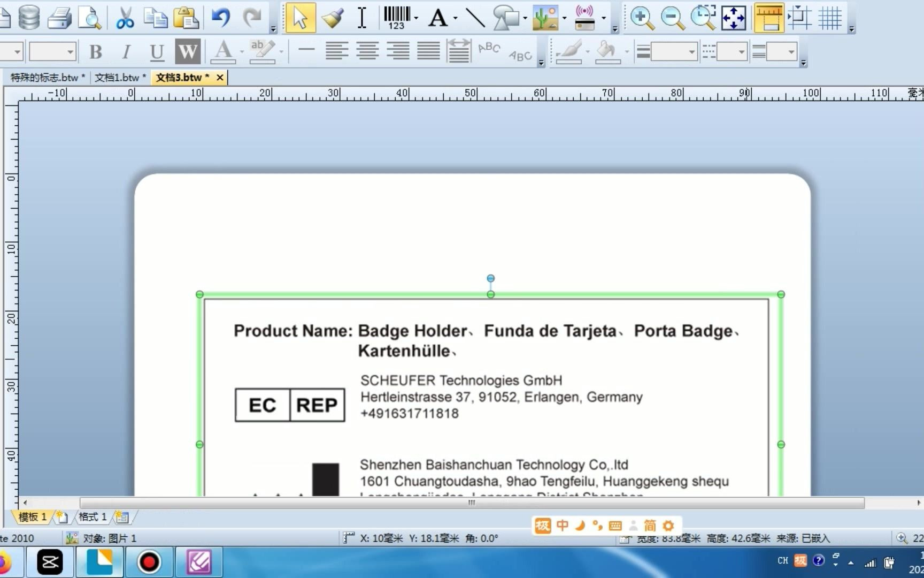The image size is (924, 578).
Task: Click the text highlight color pen
Action: click(x=262, y=51)
